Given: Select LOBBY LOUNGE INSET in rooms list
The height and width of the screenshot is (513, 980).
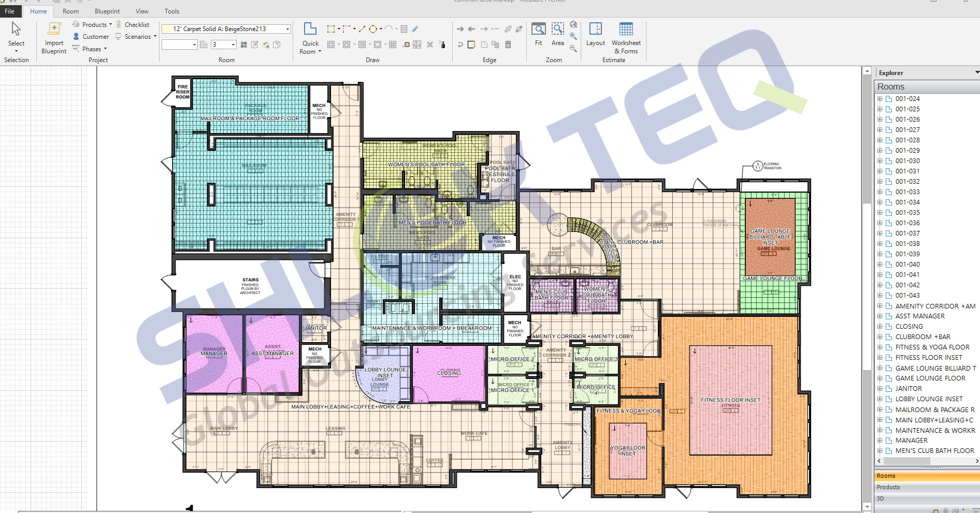Looking at the screenshot, I should click(x=929, y=399).
